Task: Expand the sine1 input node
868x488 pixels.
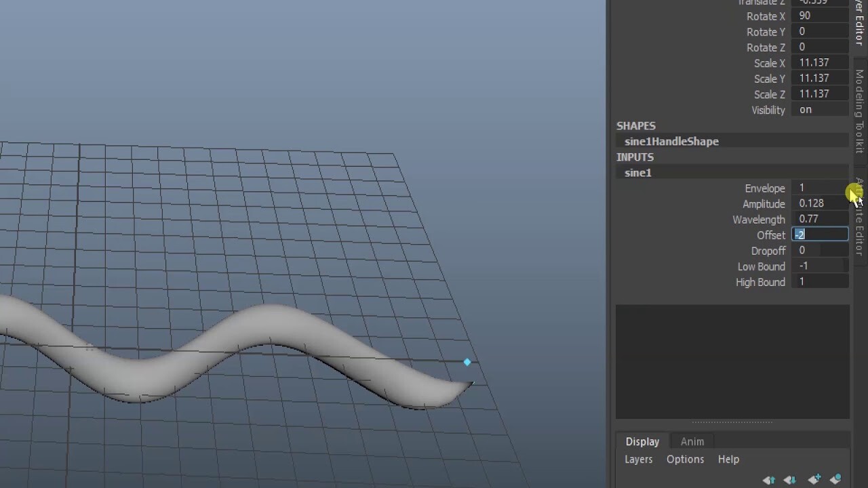Action: pyautogui.click(x=637, y=173)
